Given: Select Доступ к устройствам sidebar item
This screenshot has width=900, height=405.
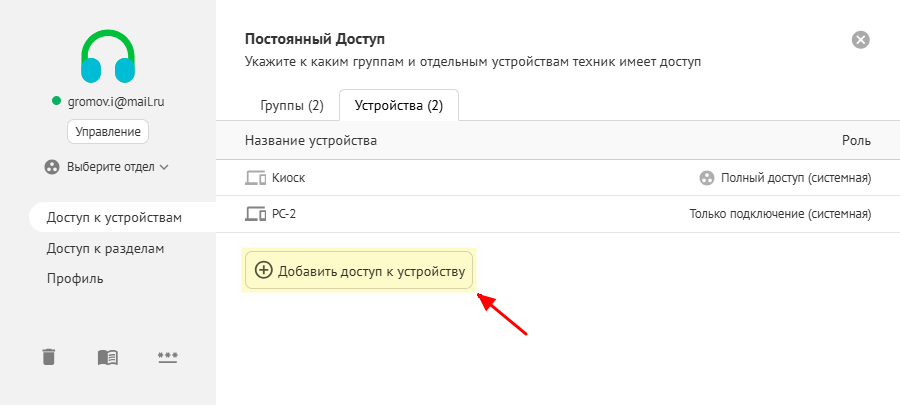Looking at the screenshot, I should (114, 218).
